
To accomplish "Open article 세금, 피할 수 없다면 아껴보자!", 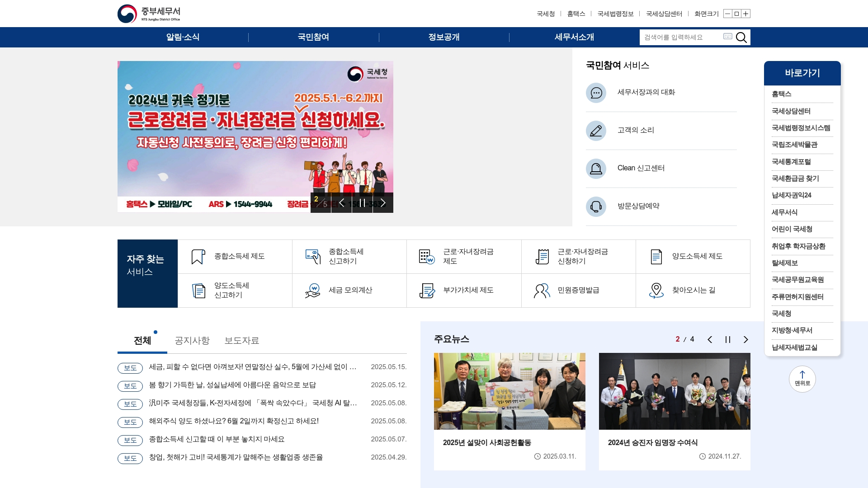I will [253, 367].
